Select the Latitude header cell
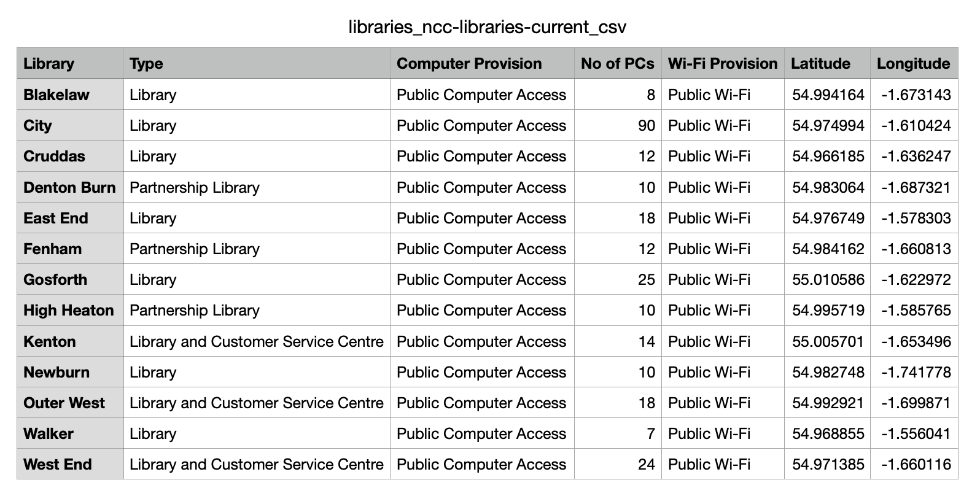Viewport: 980px width, 496px height. coord(827,63)
